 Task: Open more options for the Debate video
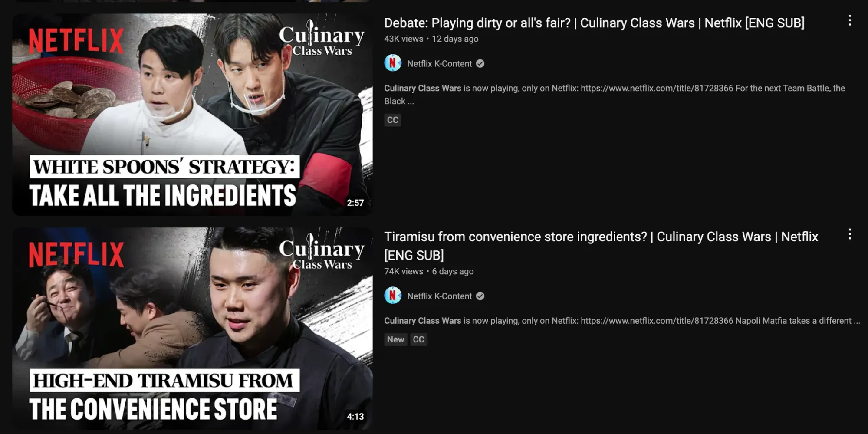tap(849, 20)
